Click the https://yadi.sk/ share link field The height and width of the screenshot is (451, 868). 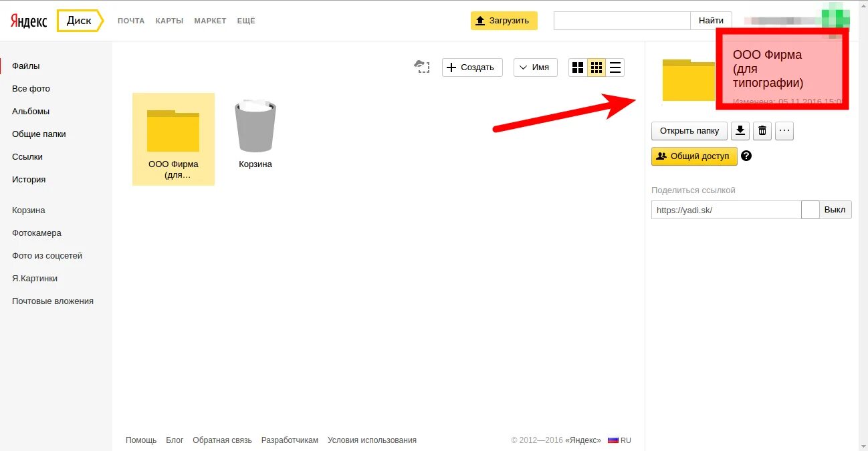click(x=726, y=210)
